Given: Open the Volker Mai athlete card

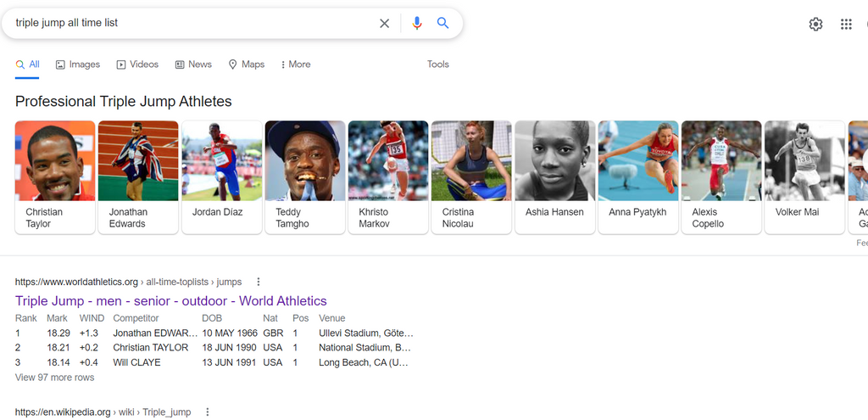Looking at the screenshot, I should point(805,177).
